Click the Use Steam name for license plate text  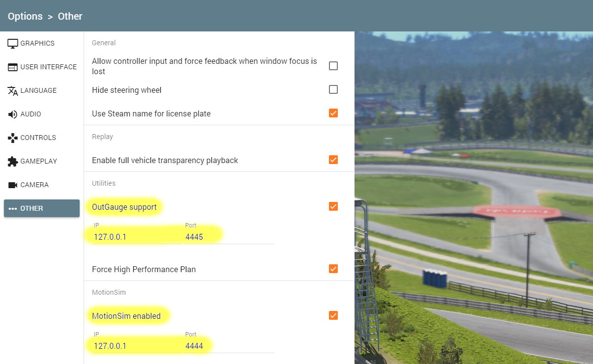click(151, 113)
